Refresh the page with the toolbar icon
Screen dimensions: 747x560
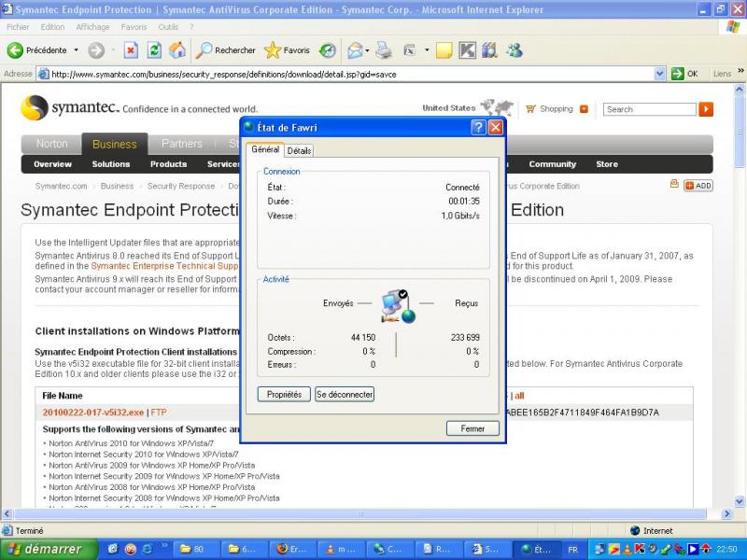[154, 50]
